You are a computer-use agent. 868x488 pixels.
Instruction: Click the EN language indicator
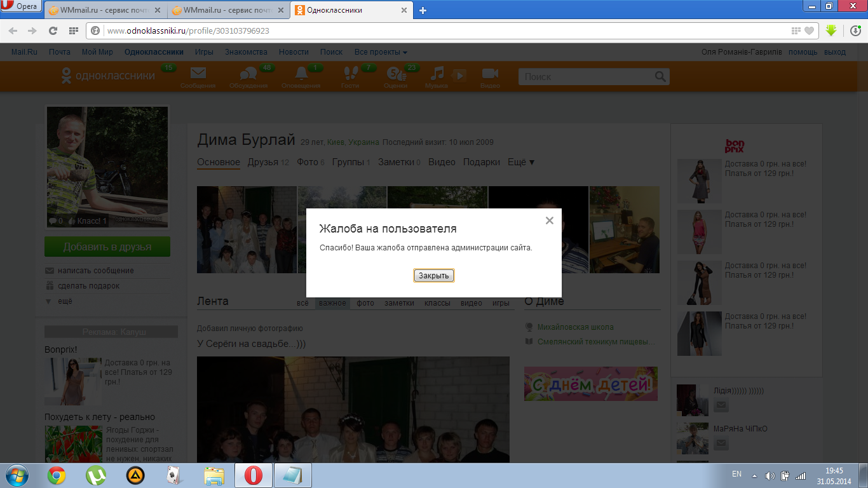(x=736, y=474)
